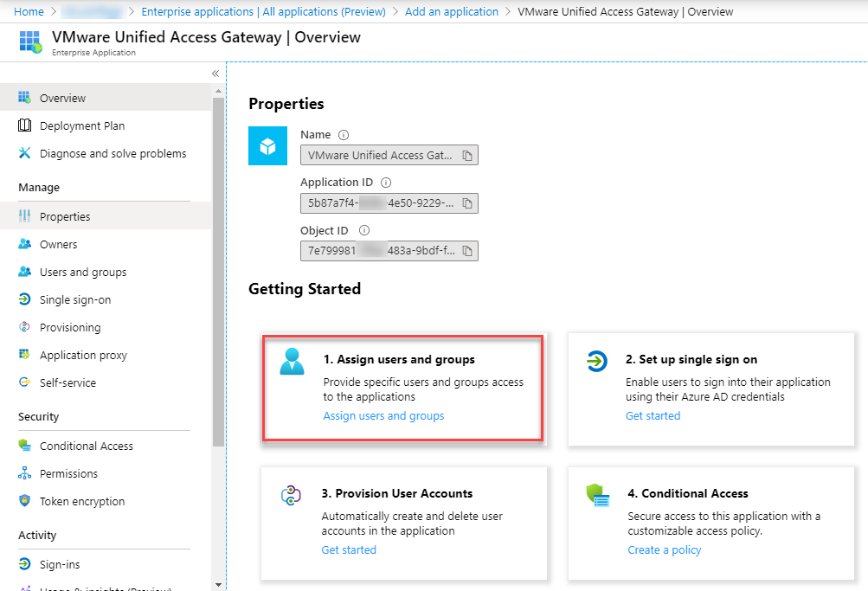Image resolution: width=868 pixels, height=591 pixels.
Task: Select Properties in the Manage section
Action: pyautogui.click(x=106, y=215)
